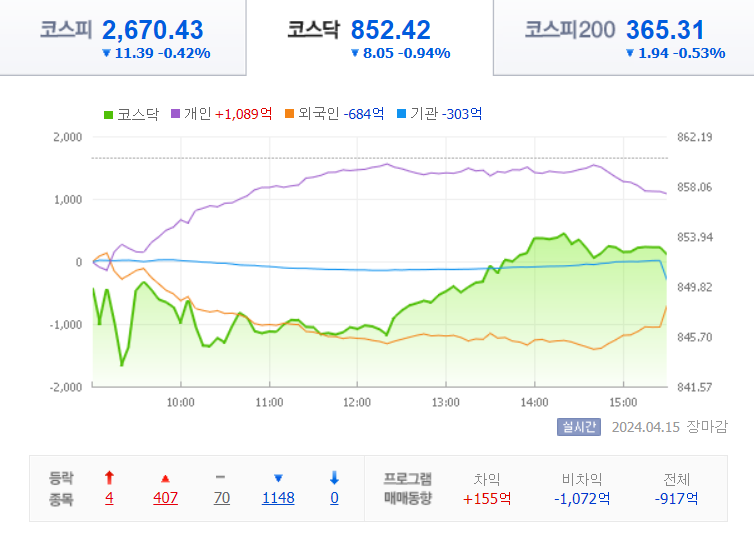Click the 코스피200 change -0.53% text
This screenshot has height=550, width=754.
[699, 53]
